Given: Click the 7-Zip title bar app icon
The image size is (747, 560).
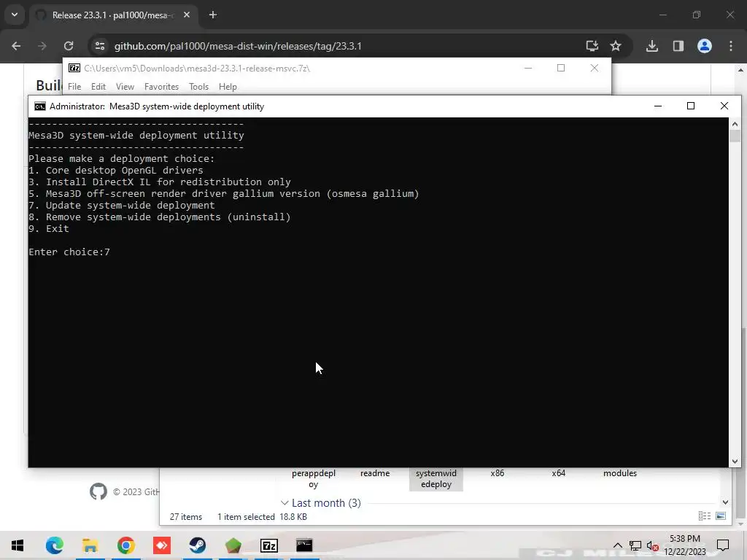Looking at the screenshot, I should coord(74,68).
